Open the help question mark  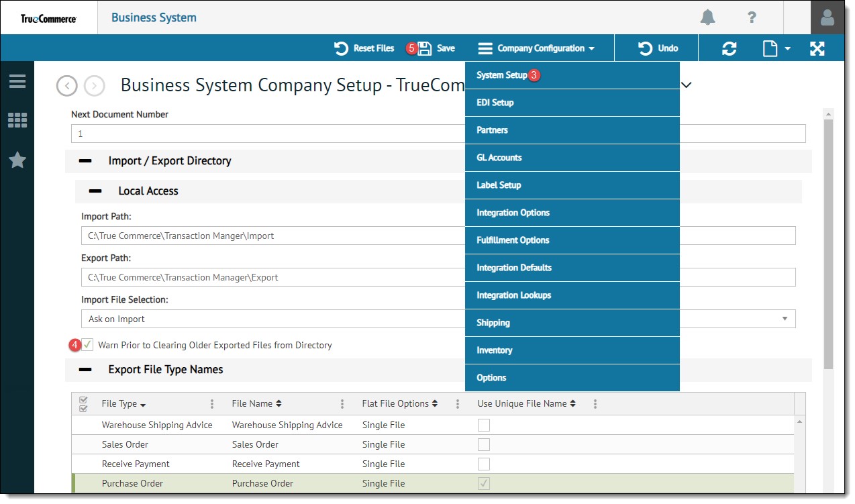[752, 17]
